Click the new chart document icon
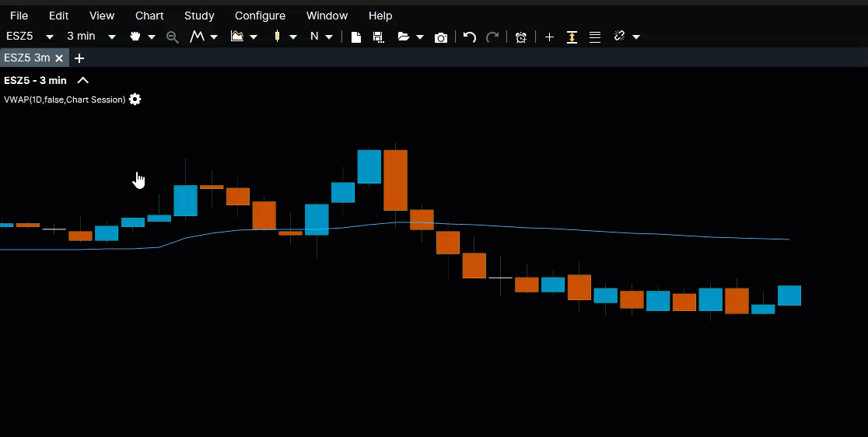 [356, 37]
